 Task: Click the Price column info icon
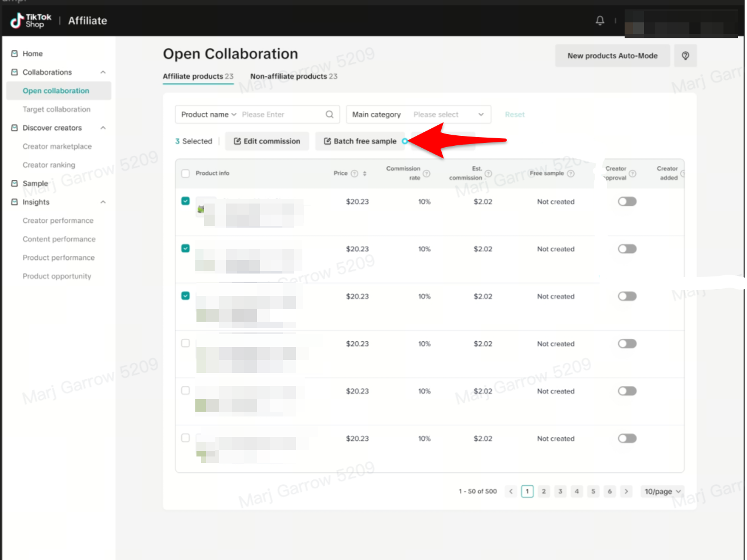tap(354, 174)
